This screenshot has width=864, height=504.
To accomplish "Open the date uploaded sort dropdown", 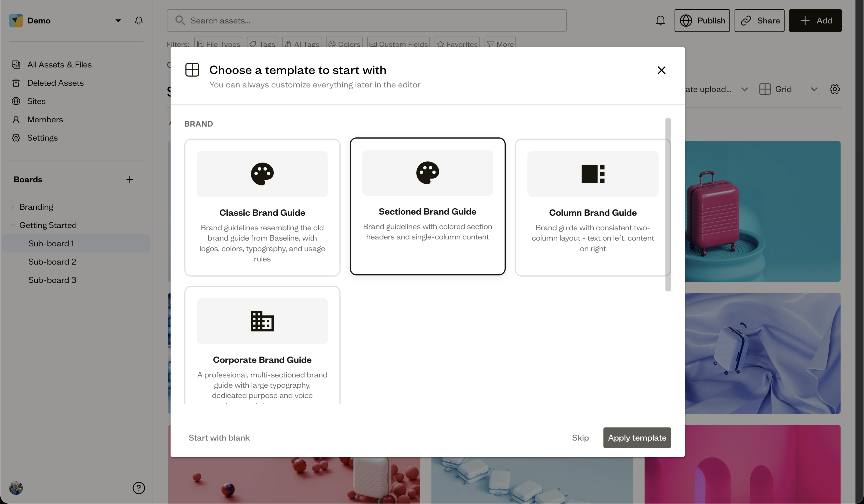I will [717, 89].
